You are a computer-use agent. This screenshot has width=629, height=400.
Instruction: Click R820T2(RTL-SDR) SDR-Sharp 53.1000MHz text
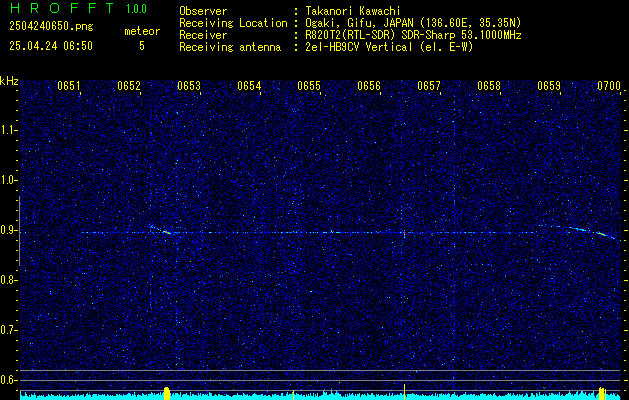414,35
